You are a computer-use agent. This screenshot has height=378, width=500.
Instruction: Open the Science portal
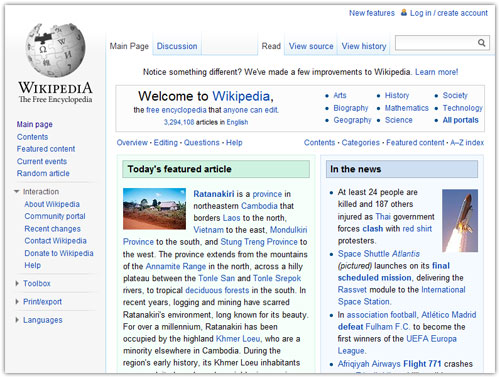(399, 120)
